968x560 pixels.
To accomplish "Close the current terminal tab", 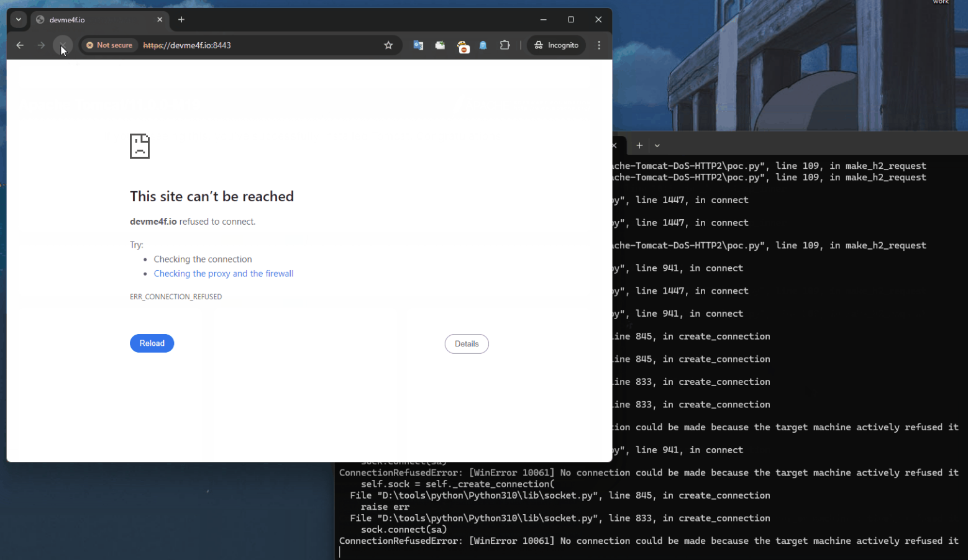I will click(615, 145).
